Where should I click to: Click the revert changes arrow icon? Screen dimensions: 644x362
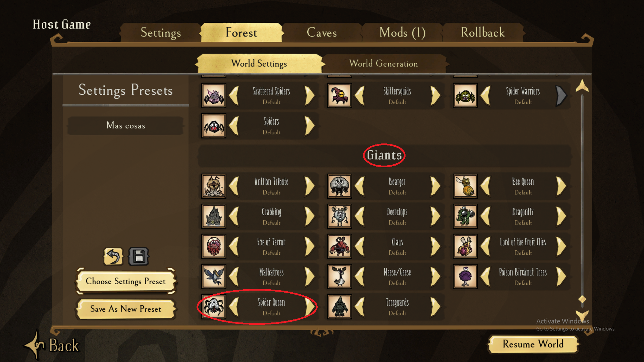click(x=113, y=257)
